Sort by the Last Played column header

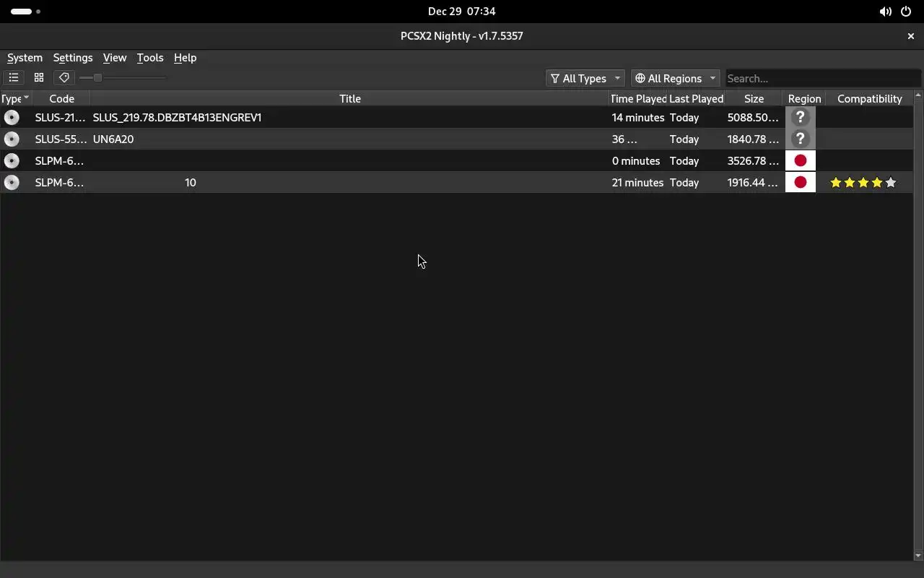pyautogui.click(x=696, y=98)
